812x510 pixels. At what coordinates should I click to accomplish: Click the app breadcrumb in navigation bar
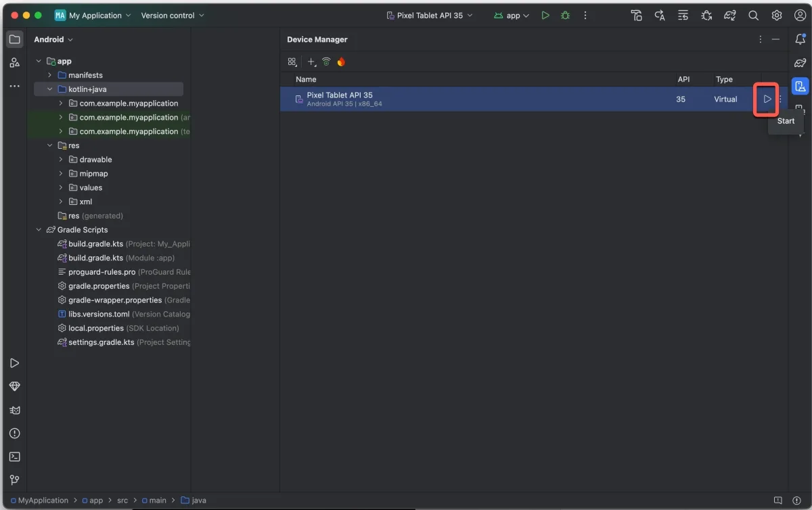tap(96, 501)
